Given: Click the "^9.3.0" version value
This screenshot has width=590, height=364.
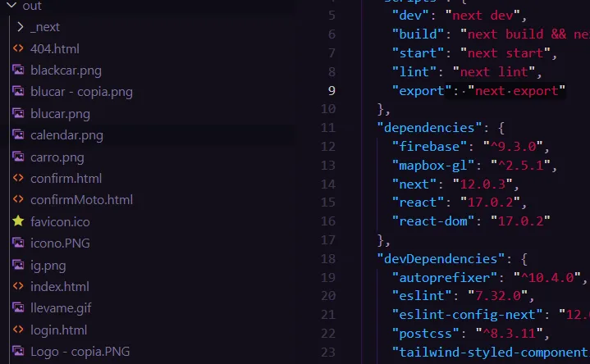Looking at the screenshot, I should coord(513,146).
